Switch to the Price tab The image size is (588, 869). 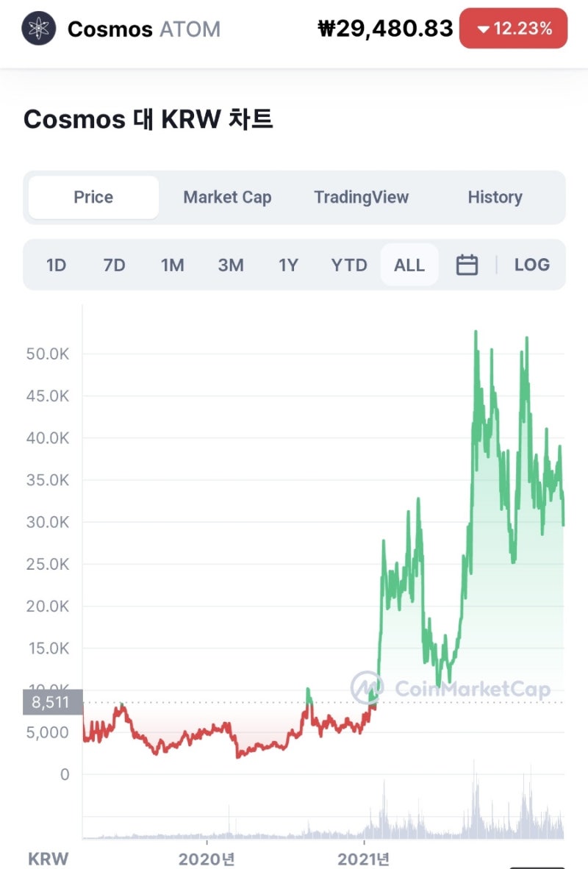(x=93, y=197)
